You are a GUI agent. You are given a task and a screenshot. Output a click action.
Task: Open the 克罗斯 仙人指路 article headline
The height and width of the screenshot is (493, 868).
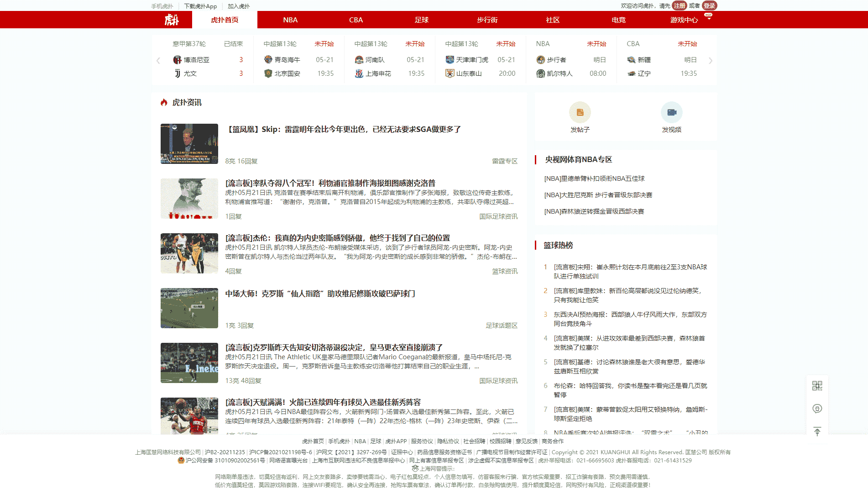pyautogui.click(x=320, y=294)
